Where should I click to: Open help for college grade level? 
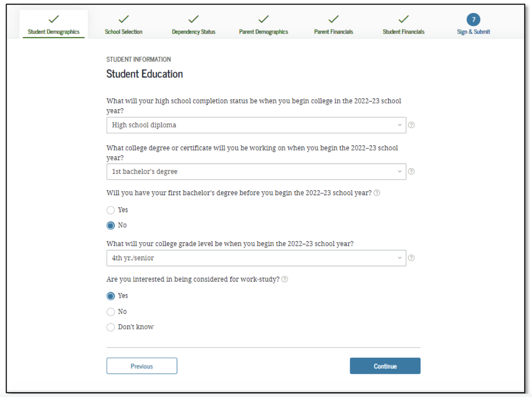coord(411,258)
